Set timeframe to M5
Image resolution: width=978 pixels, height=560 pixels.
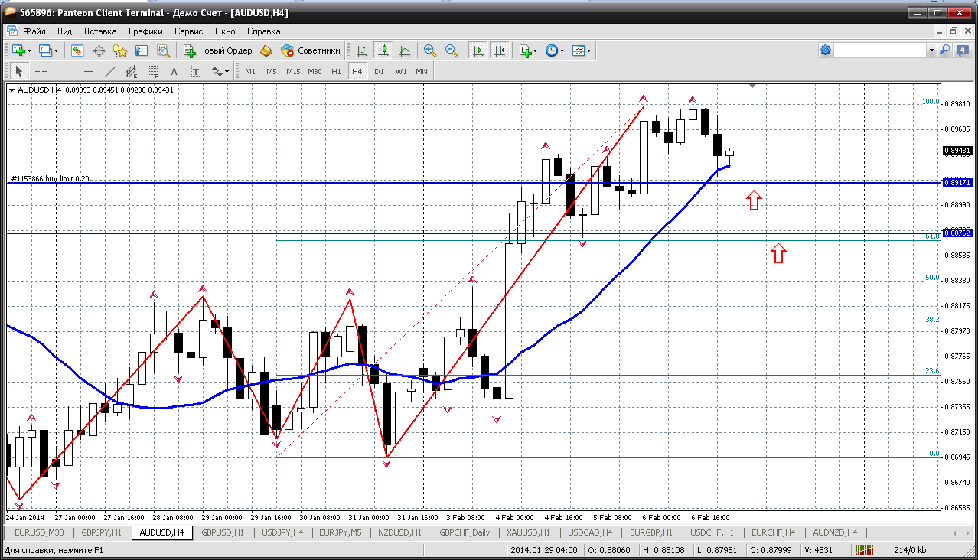point(272,71)
